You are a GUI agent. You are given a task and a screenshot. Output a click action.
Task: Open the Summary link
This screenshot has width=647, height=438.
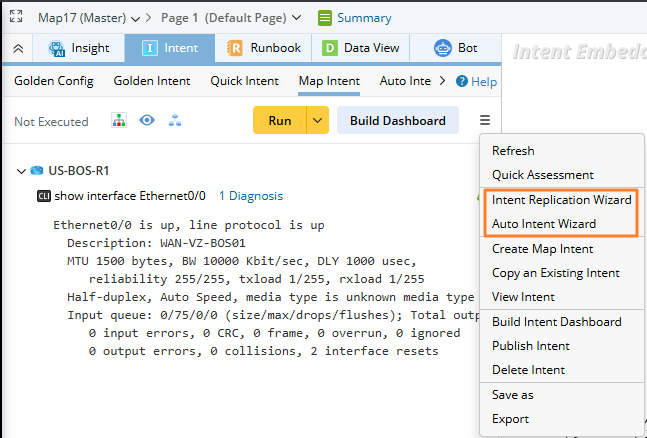(364, 18)
